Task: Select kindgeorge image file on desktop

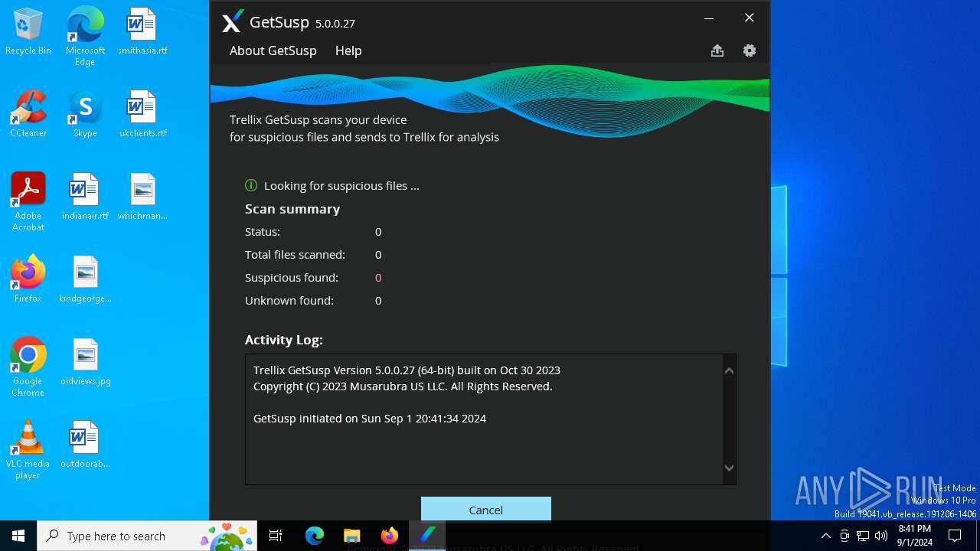Action: tap(85, 279)
